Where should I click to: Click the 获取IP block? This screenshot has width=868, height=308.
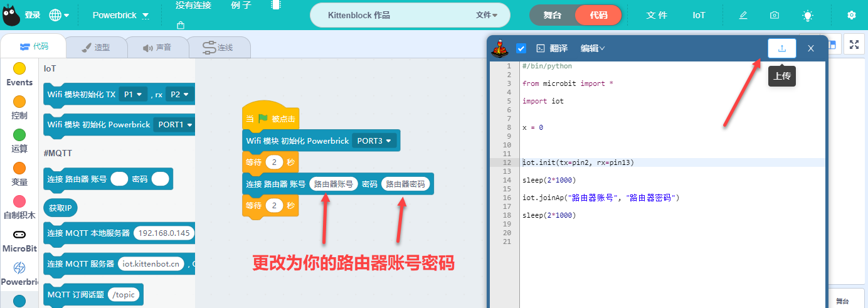(61, 208)
